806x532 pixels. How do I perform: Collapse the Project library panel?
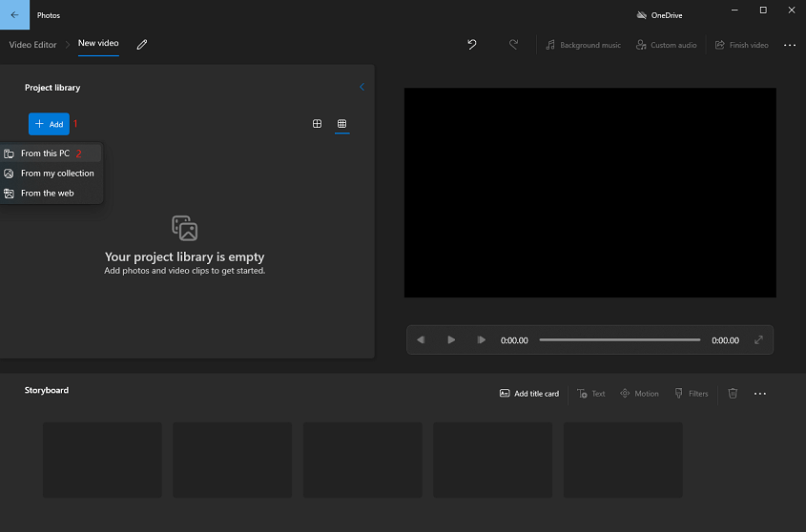362,87
